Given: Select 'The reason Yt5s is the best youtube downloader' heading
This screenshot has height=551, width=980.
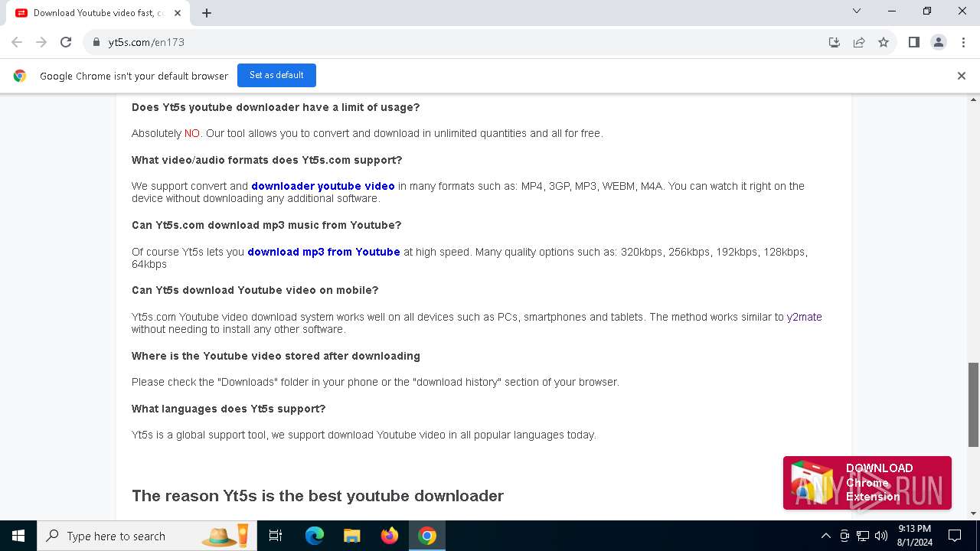Looking at the screenshot, I should click(x=318, y=496).
